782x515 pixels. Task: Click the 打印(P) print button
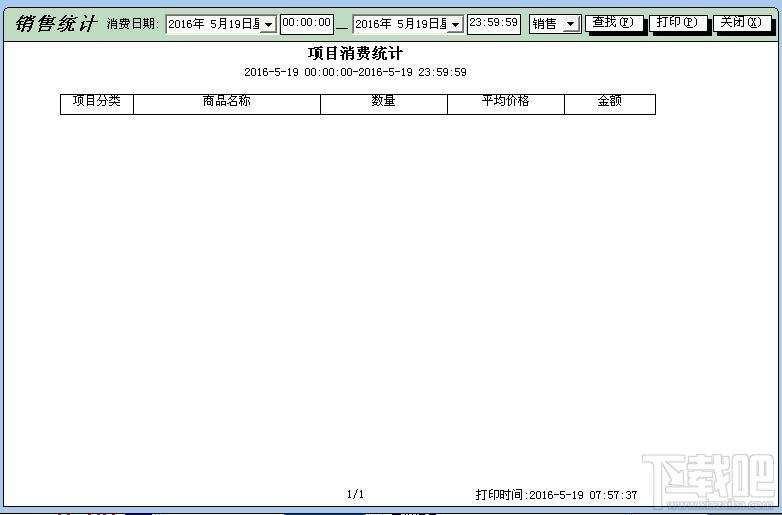(x=677, y=23)
